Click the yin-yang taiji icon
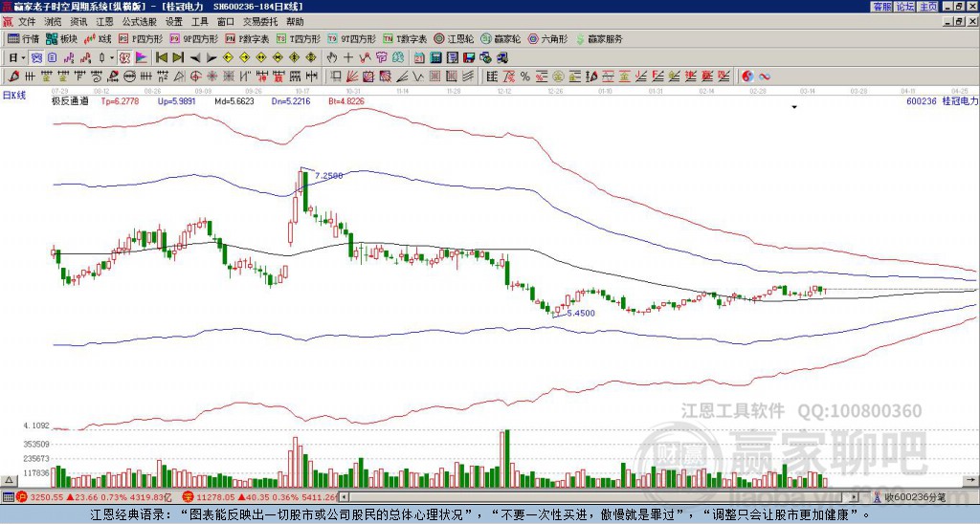Image resolution: width=980 pixels, height=524 pixels. point(747,76)
